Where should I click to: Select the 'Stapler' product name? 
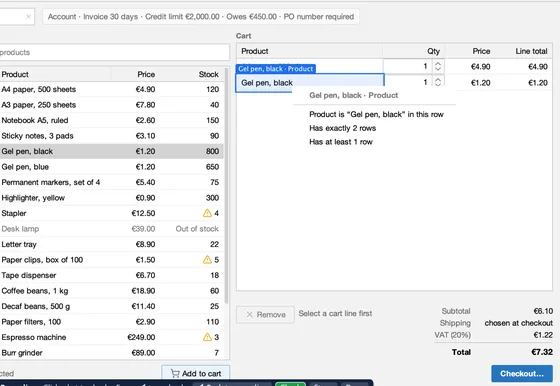(x=14, y=213)
